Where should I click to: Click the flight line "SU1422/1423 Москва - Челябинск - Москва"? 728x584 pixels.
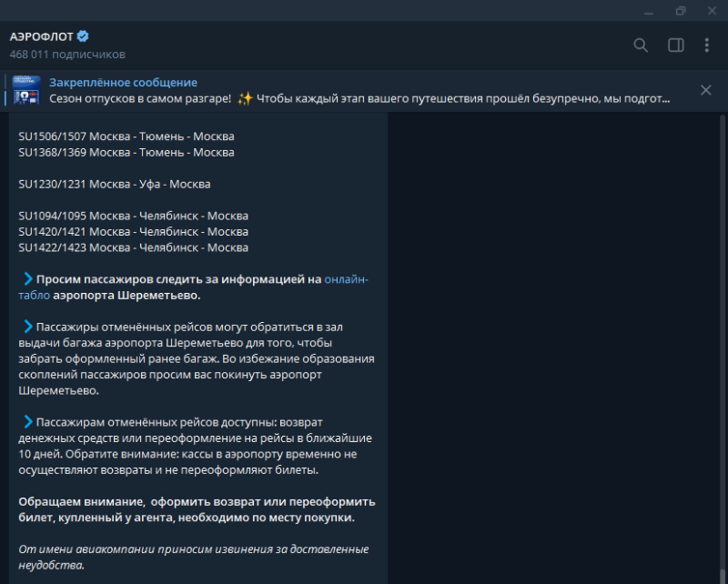click(x=133, y=247)
